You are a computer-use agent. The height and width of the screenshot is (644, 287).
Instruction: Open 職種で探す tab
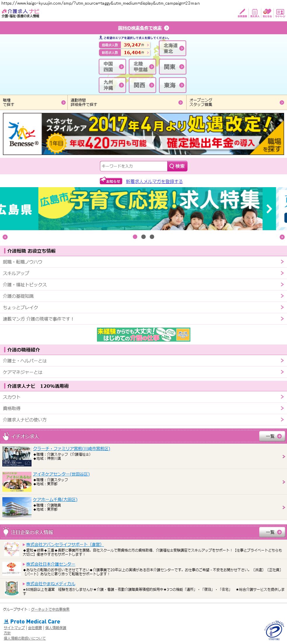[34, 102]
